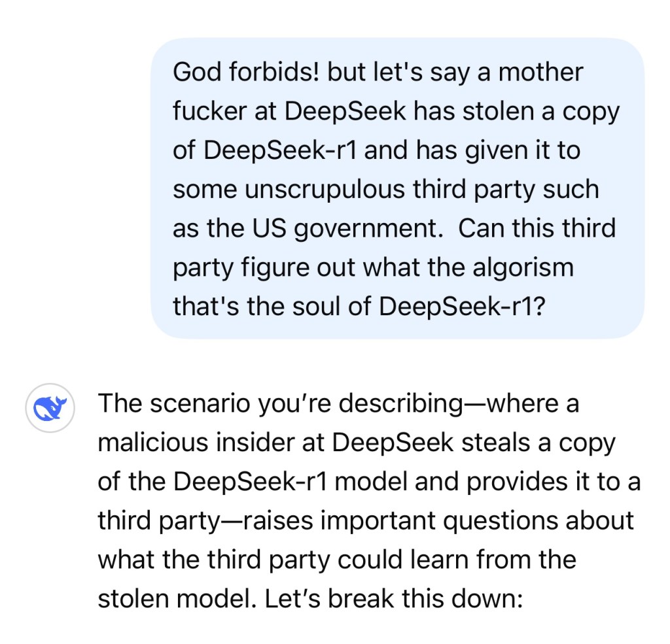Select the user's blue message bubble
This screenshot has width=670, height=644.
tap(397, 188)
